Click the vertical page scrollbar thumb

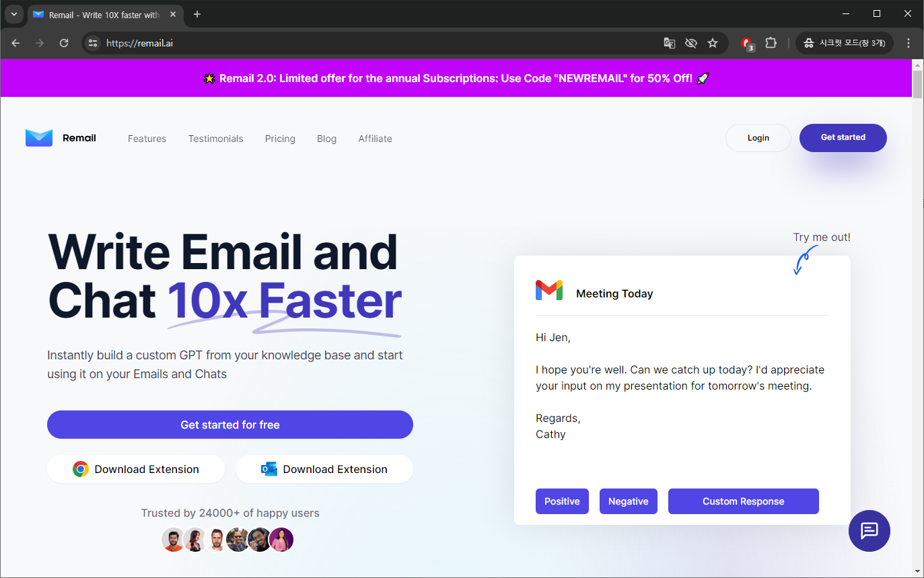917,83
